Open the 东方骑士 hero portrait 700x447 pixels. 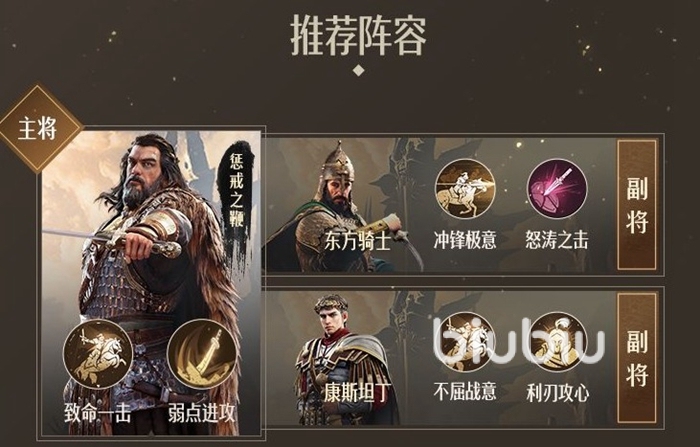pos(344,205)
